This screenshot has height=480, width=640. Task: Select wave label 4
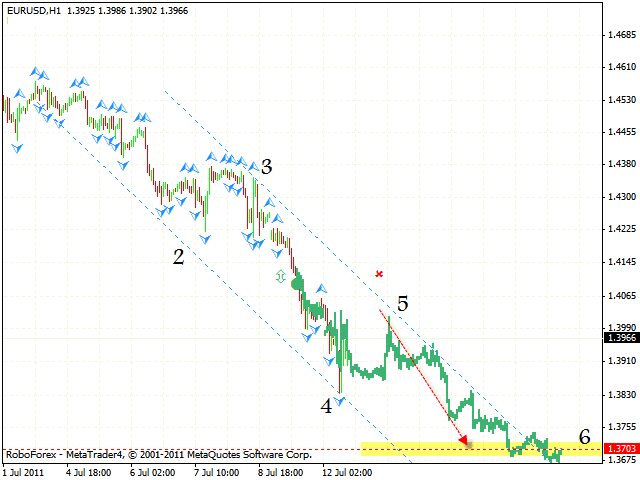pyautogui.click(x=326, y=406)
